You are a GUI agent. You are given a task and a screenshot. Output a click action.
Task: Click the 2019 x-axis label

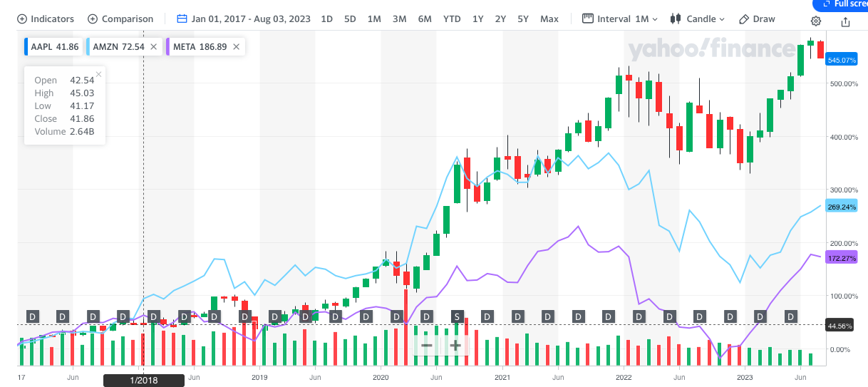click(x=259, y=376)
